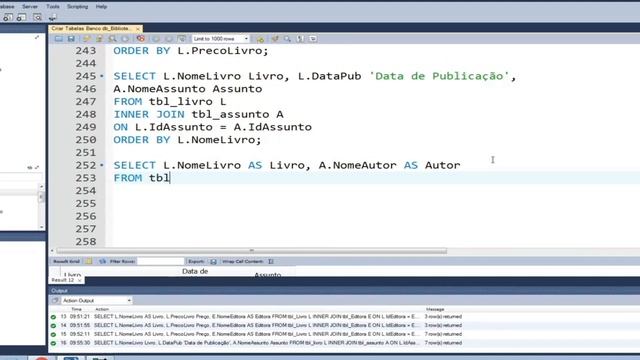Toggle invisible characters display
This screenshot has height=360, width=640.
pyautogui.click(x=300, y=39)
